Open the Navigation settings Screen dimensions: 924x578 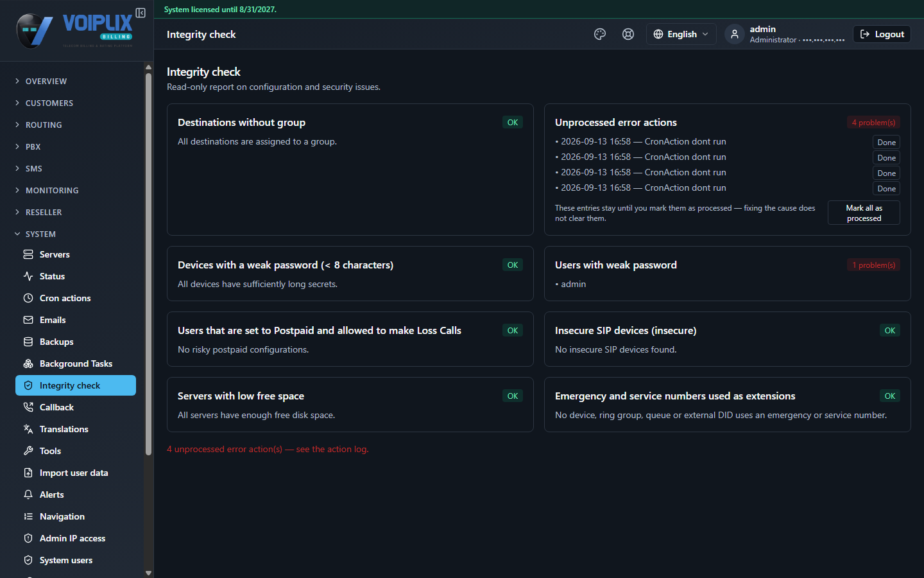tap(76, 516)
